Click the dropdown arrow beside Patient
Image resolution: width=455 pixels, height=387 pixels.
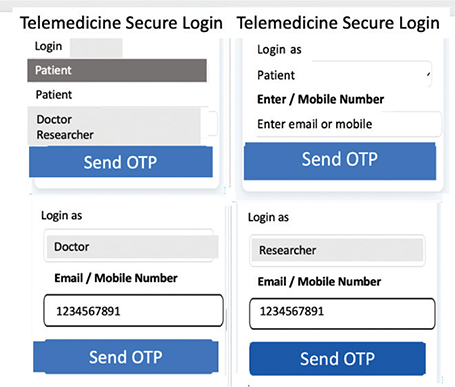click(x=428, y=75)
